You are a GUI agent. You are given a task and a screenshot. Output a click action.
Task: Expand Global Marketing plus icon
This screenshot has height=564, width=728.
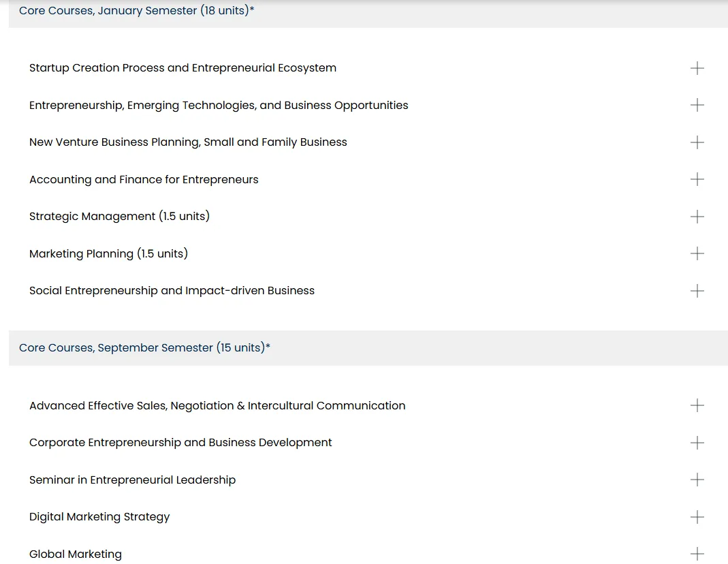697,554
